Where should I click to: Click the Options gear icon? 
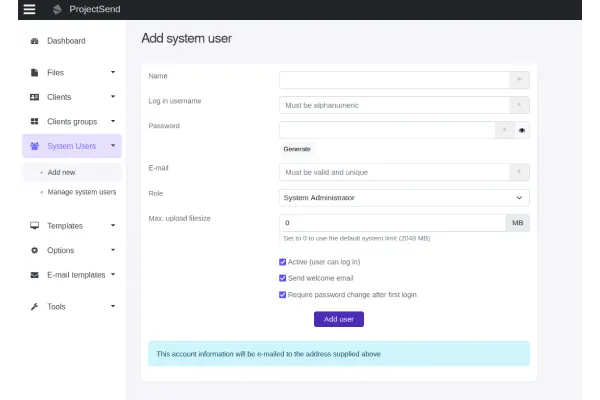(35, 250)
